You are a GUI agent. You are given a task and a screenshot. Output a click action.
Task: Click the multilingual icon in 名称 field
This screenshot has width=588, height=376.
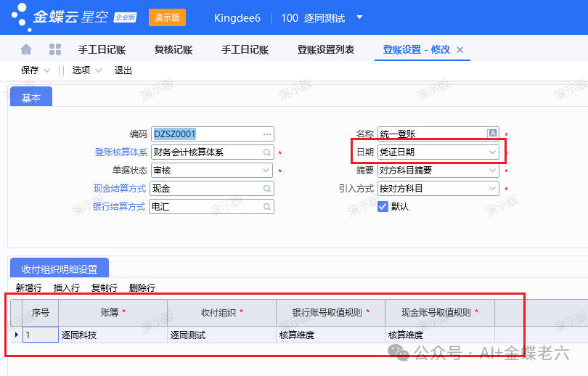(x=493, y=134)
